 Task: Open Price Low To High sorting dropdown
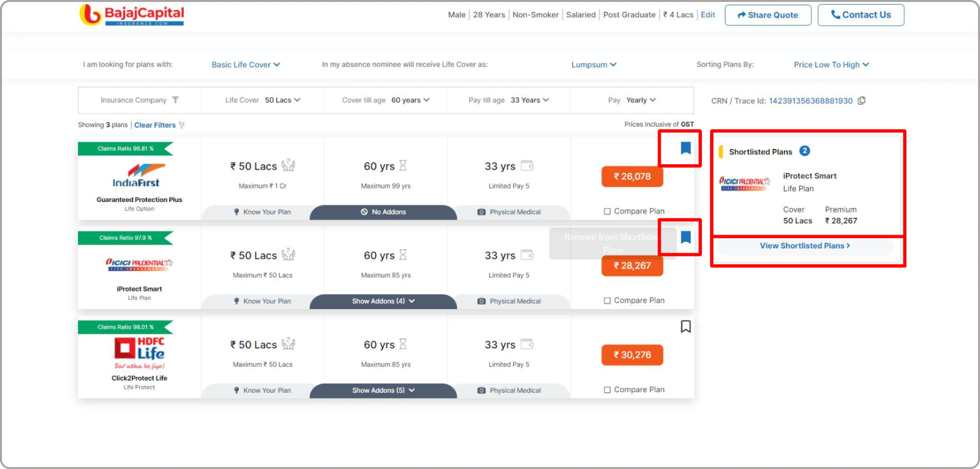(831, 65)
